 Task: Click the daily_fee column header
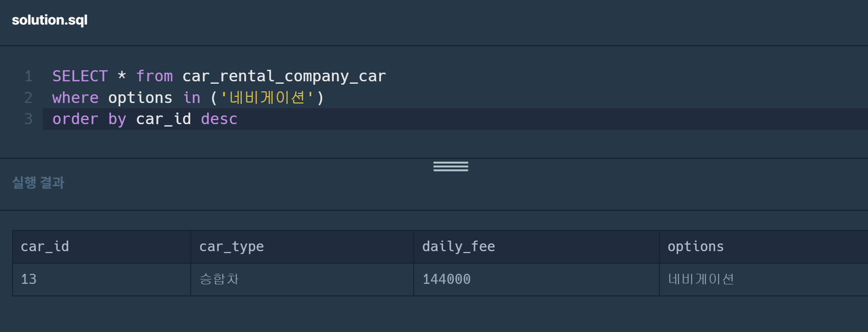(458, 247)
